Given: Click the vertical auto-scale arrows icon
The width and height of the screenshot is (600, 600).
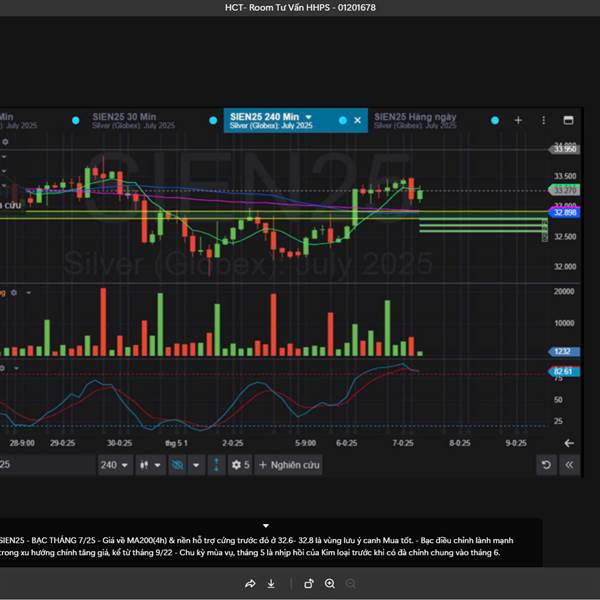Looking at the screenshot, I should [216, 465].
